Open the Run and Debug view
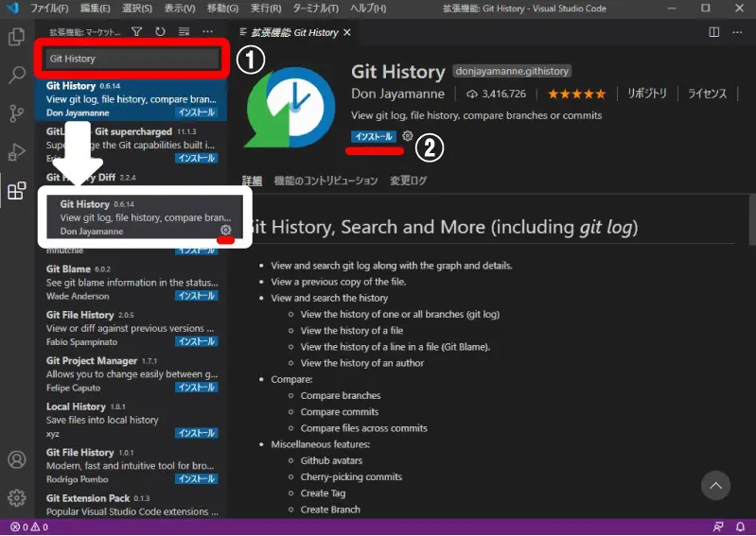This screenshot has width=756, height=536. pos(16,152)
